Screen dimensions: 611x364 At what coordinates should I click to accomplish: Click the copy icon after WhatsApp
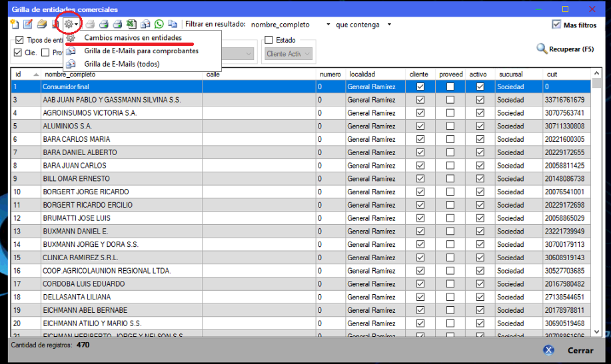(x=173, y=25)
